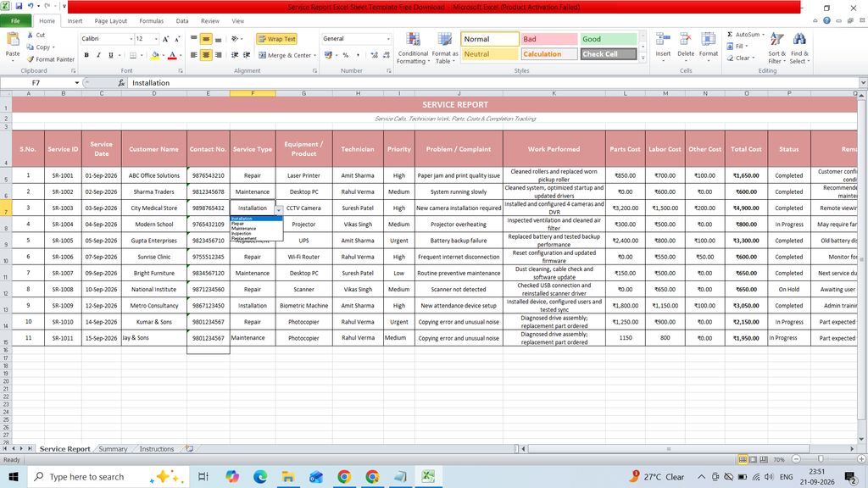Activate the Format Painter brush
This screenshot has width=868, height=488.
click(x=50, y=59)
